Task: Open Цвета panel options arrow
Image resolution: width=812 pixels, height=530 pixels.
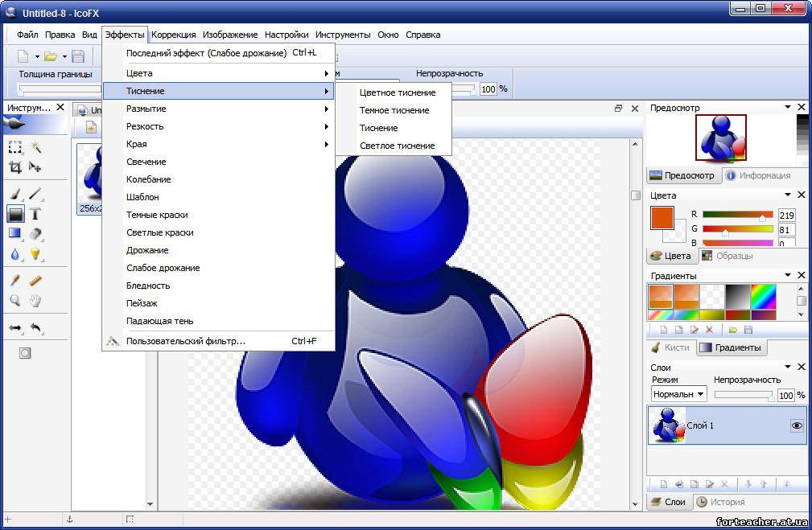Action: [788, 195]
